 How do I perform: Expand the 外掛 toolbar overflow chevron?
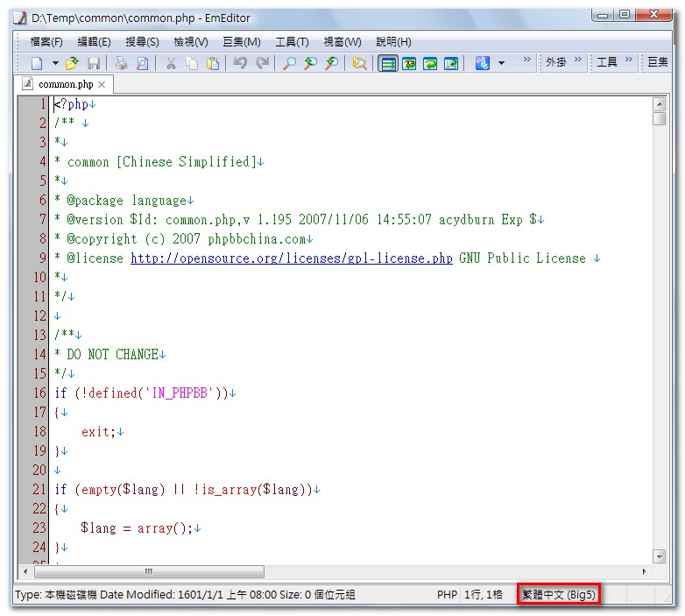[578, 59]
